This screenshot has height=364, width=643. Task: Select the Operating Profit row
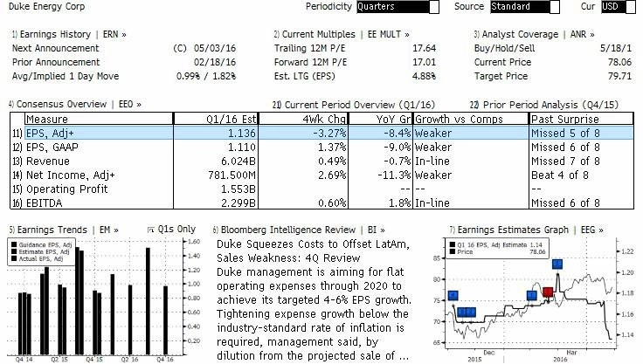tap(321, 189)
